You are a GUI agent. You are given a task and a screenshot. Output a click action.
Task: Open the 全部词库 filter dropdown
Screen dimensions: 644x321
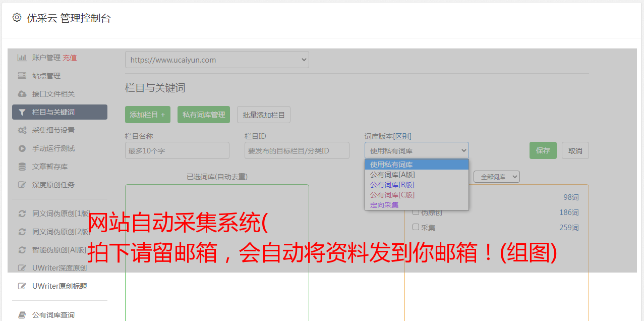497,177
